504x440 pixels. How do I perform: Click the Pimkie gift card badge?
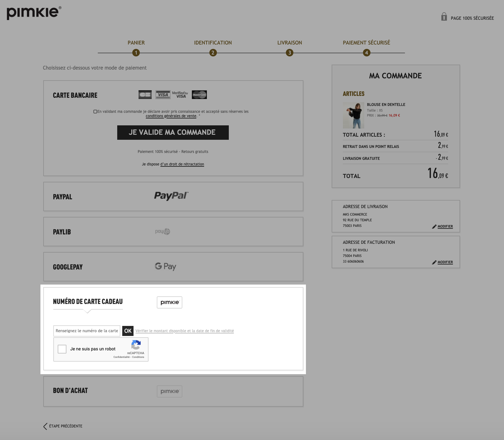tap(170, 302)
